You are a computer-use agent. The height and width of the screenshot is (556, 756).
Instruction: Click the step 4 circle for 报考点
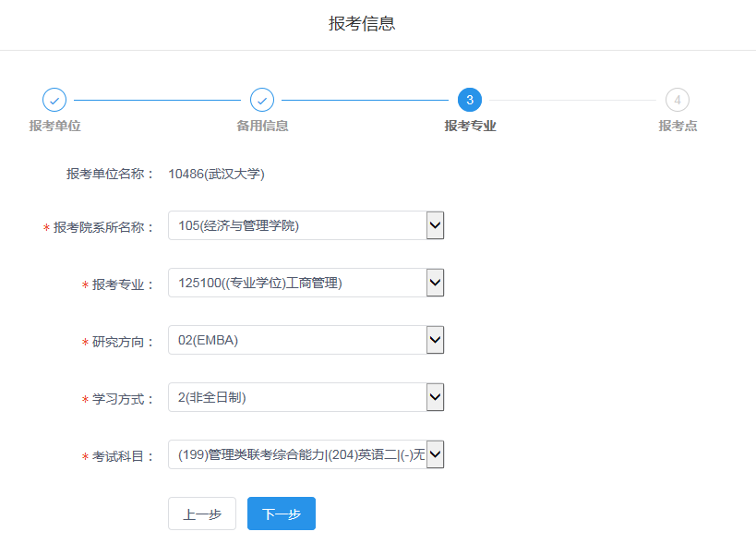[678, 100]
